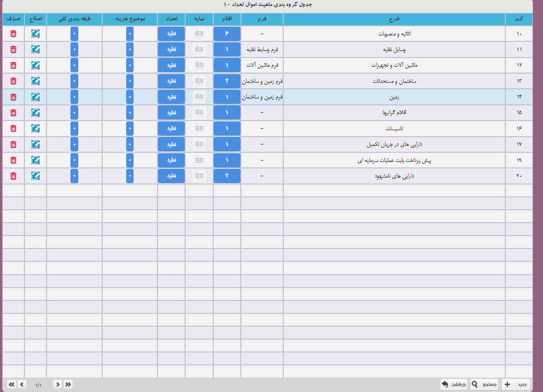Sort by the شرح column header
543x392 pixels.
[x=394, y=19]
